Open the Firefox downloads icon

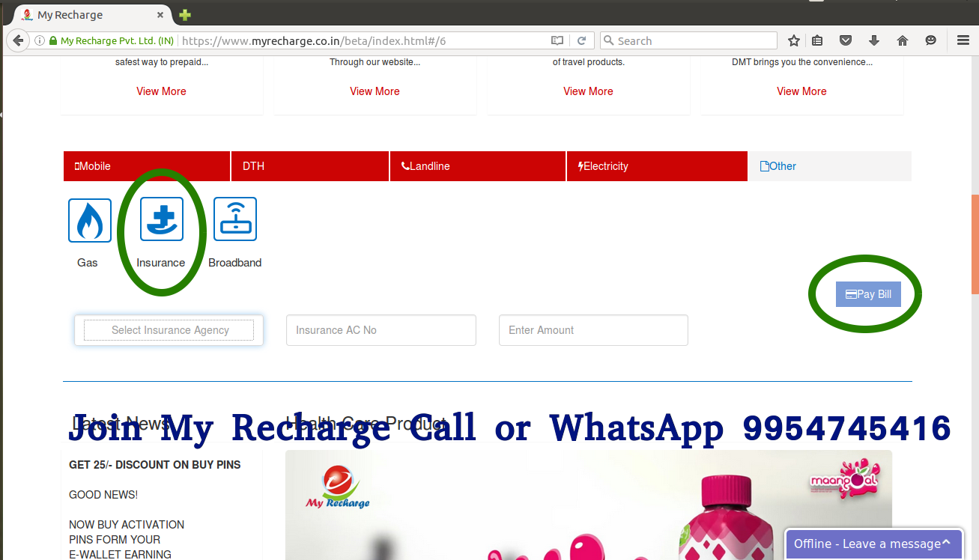pyautogui.click(x=874, y=40)
